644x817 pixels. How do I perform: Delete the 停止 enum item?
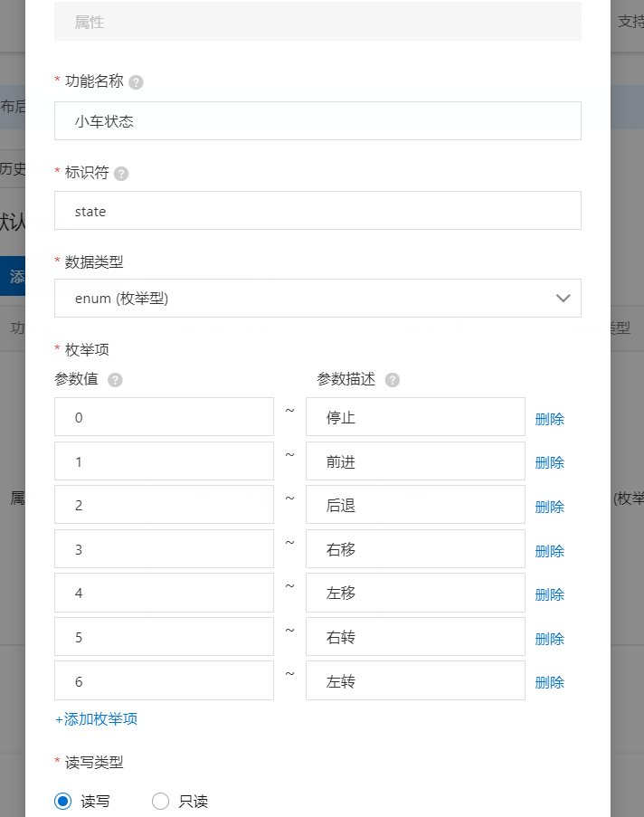(x=549, y=418)
